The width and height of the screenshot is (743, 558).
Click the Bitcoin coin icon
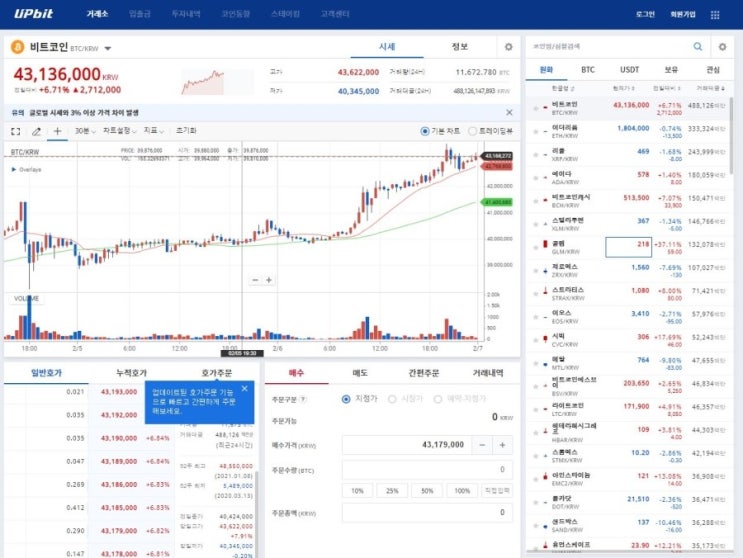[18, 47]
